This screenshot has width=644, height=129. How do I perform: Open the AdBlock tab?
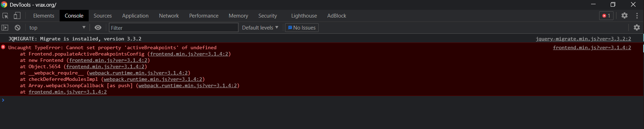coord(337,16)
